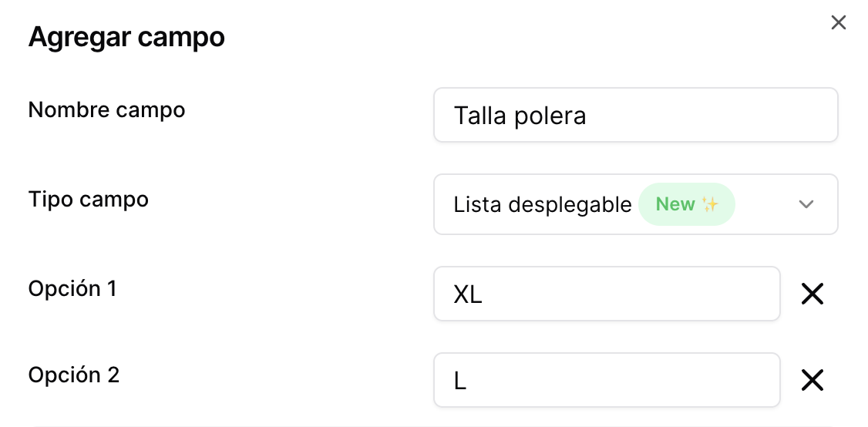Click the green New badge
The image size is (868, 427).
(686, 204)
